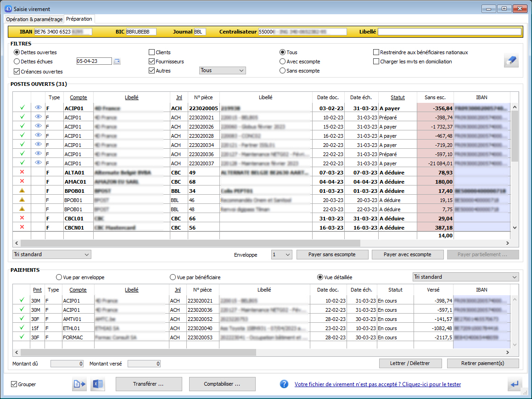Enable the Clients checkbox
Viewport: 532px width, 399px height.
(x=152, y=52)
